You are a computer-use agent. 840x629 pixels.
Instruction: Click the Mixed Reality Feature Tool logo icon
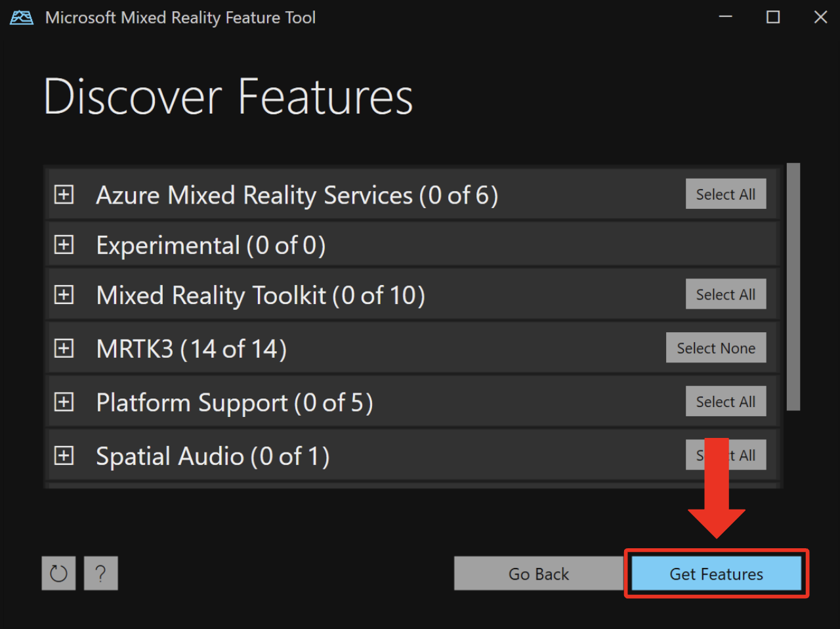coord(22,18)
